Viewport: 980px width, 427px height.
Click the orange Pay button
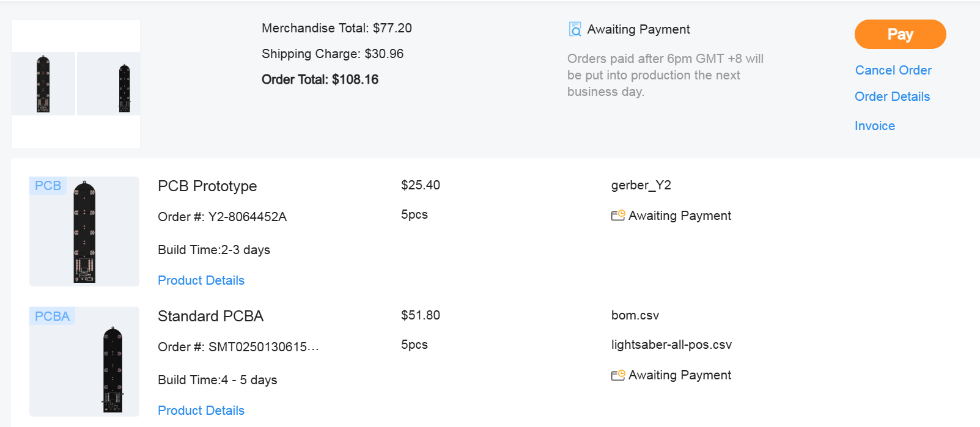click(900, 34)
